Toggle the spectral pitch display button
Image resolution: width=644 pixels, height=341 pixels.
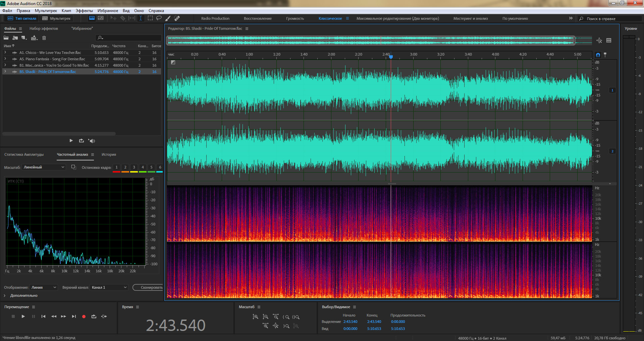pyautogui.click(x=101, y=18)
